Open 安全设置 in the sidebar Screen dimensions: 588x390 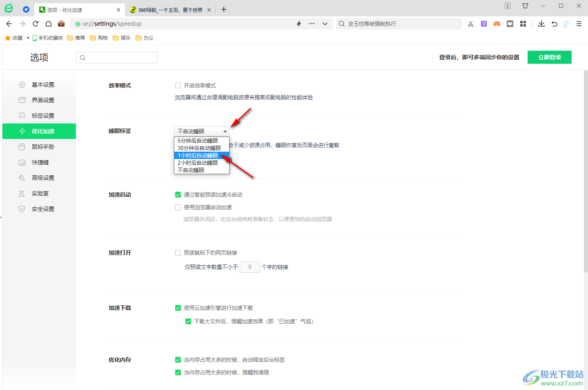(39, 209)
